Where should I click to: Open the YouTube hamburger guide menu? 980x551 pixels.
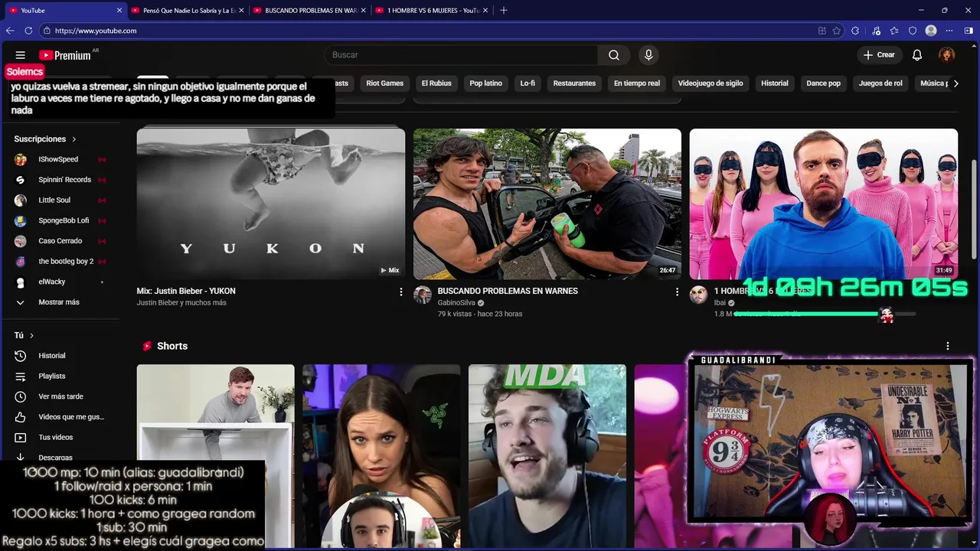21,55
